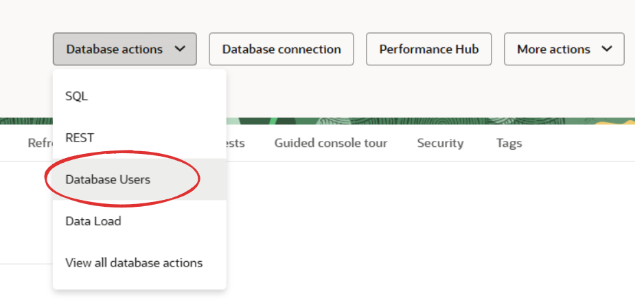Click the Database Users highlighted row background
The width and height of the screenshot is (644, 303).
pos(139,179)
